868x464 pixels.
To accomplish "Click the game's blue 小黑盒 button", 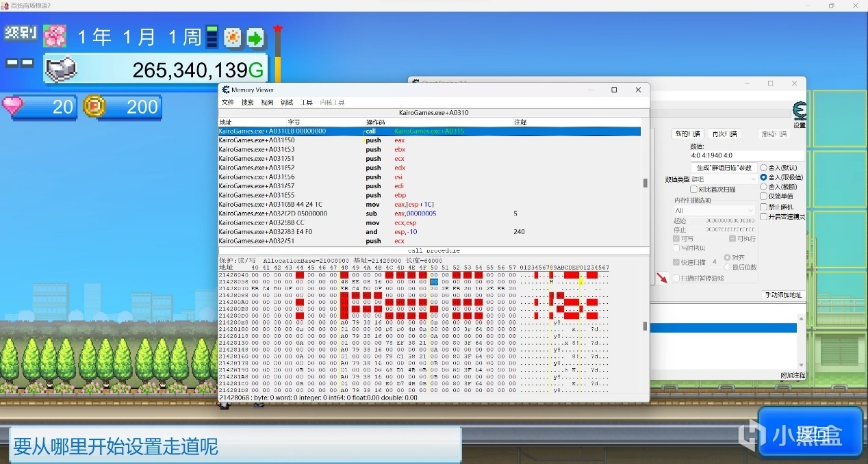I will pyautogui.click(x=810, y=432).
